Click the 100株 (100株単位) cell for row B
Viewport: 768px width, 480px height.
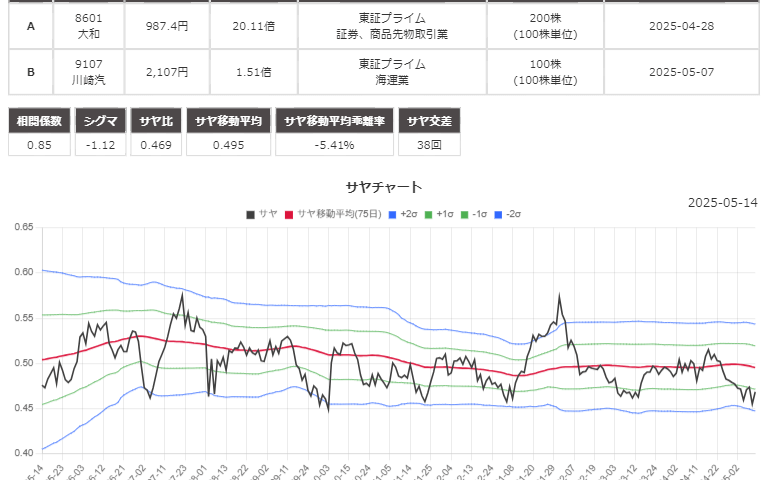click(545, 72)
